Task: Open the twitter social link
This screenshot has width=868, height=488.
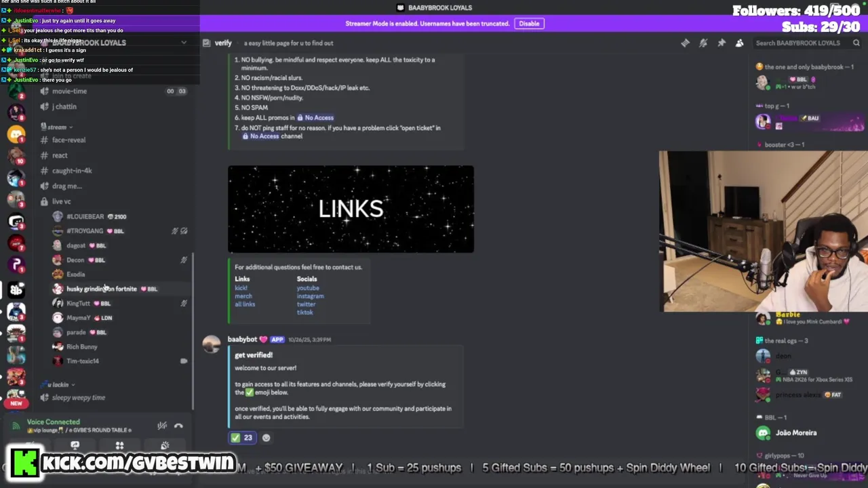Action: [307, 304]
